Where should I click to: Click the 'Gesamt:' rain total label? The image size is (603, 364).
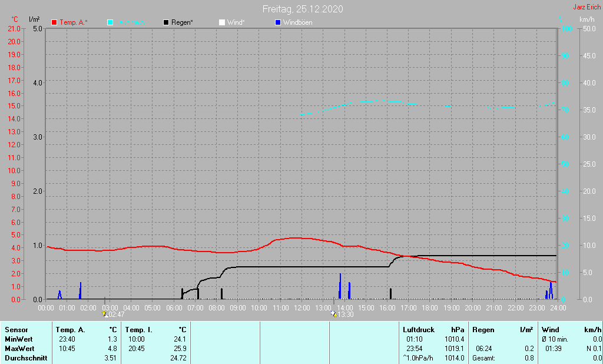tap(484, 358)
